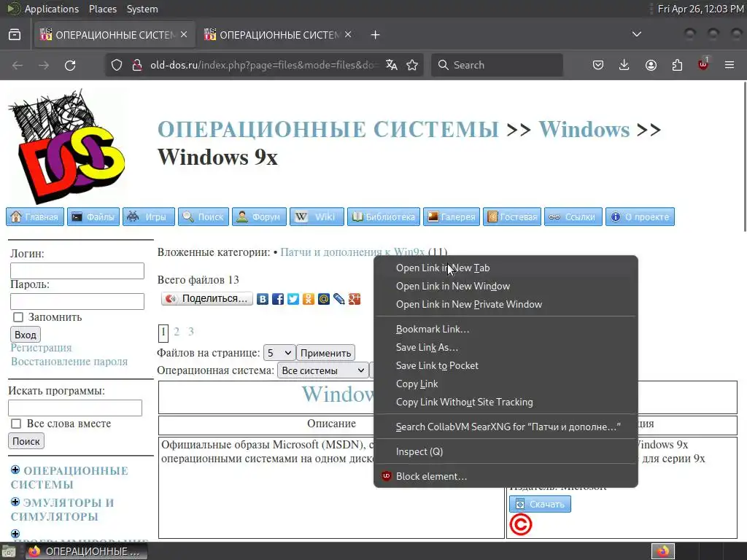Go to Форум navigation button
747x560 pixels.
click(259, 217)
